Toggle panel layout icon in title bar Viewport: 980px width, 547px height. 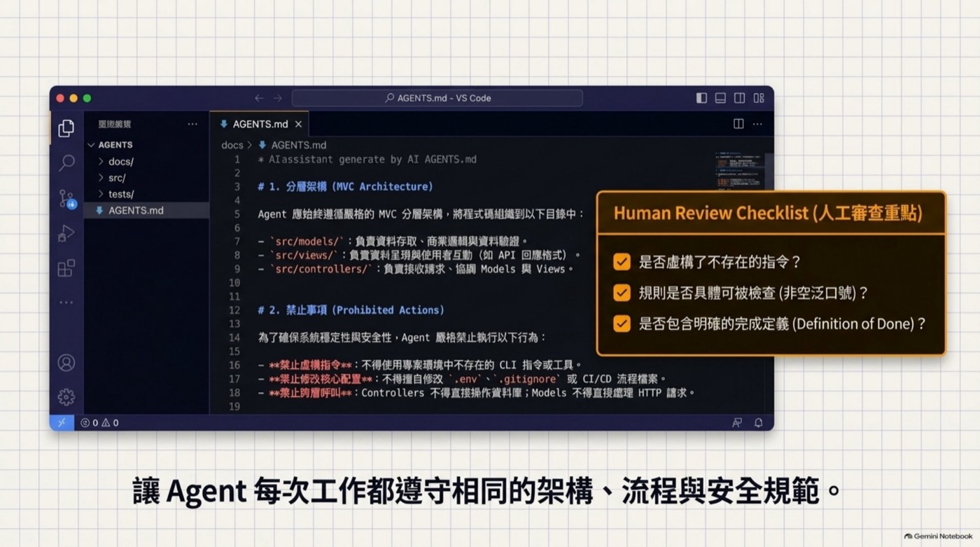pos(720,98)
